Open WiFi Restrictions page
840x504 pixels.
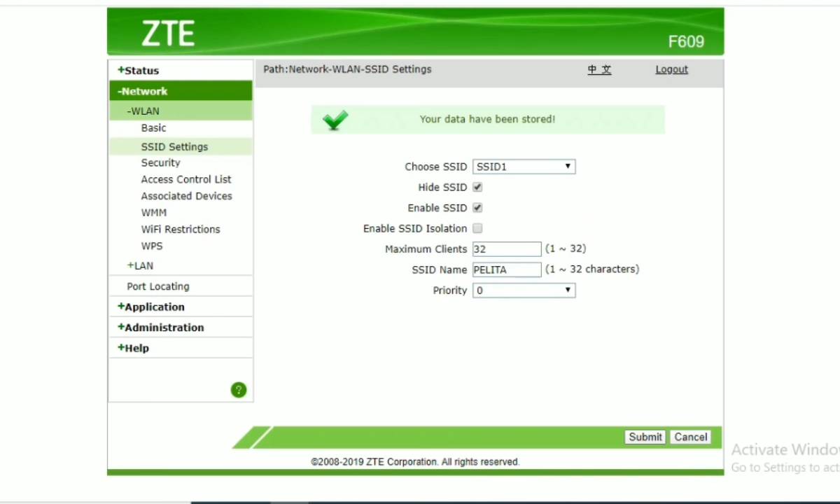coord(181,229)
